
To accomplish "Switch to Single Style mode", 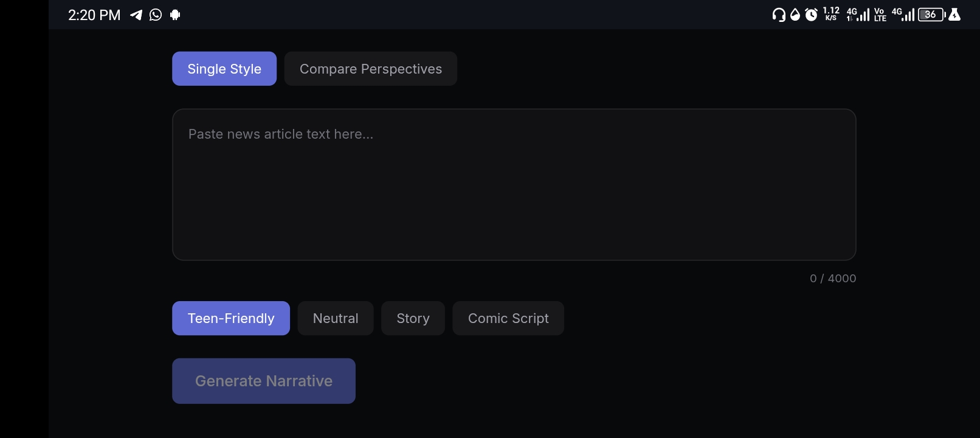I will (x=224, y=69).
